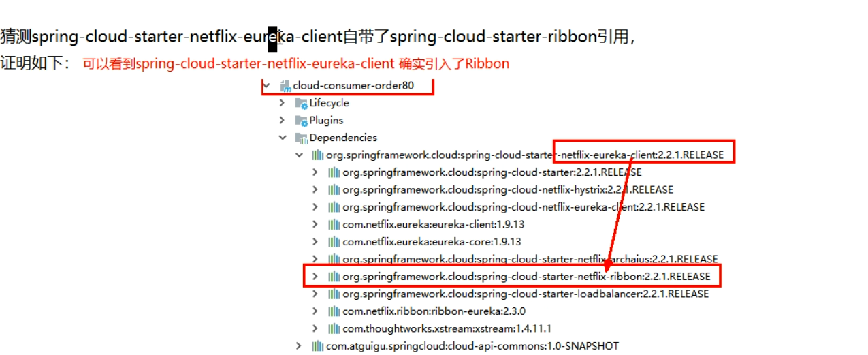This screenshot has height=355, width=868.
Task: Collapse the cloud-consumer-order80 project node
Action: (x=266, y=86)
